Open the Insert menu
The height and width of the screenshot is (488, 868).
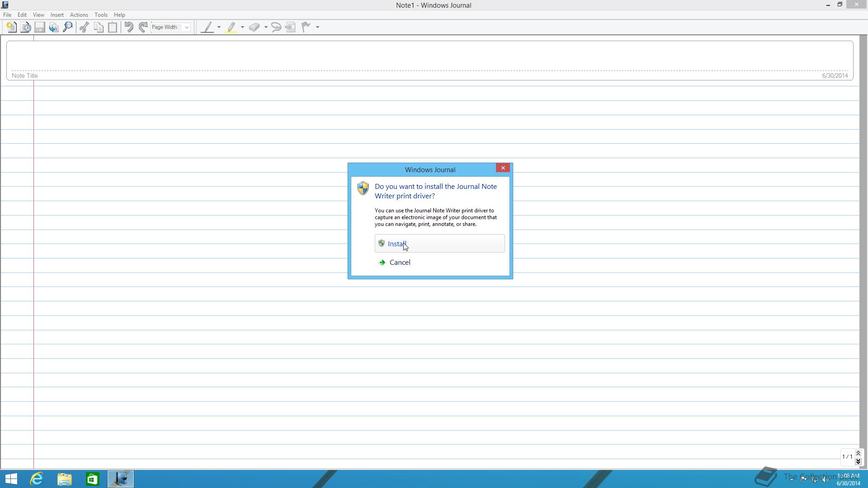click(57, 15)
